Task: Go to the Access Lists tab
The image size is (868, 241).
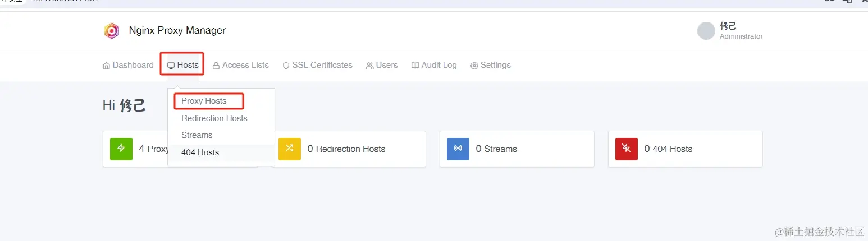Action: (x=240, y=65)
